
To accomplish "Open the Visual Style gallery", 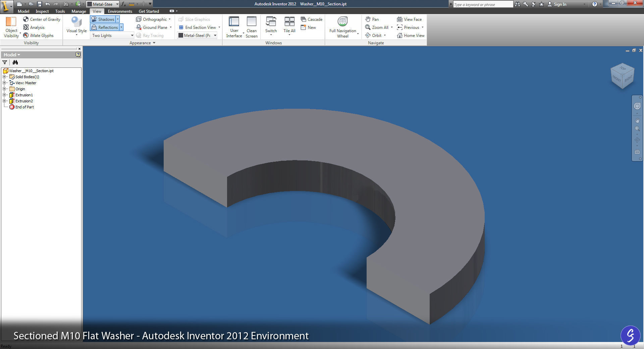I will pyautogui.click(x=76, y=27).
